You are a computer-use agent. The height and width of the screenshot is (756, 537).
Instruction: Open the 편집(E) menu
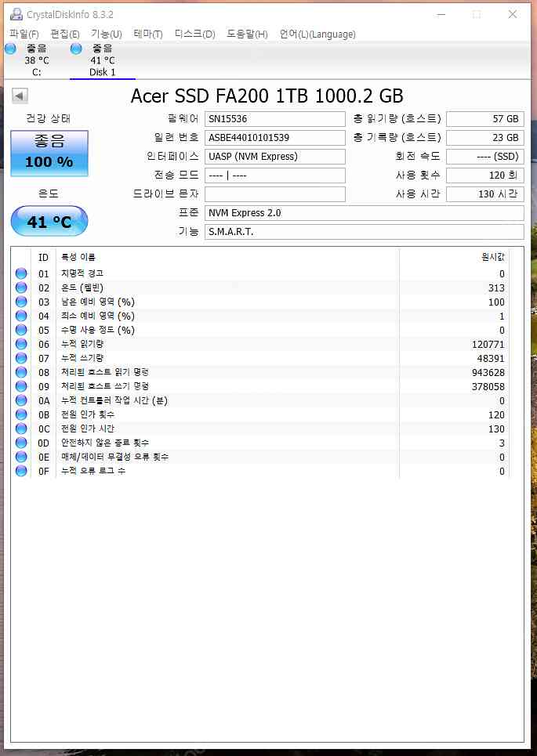[65, 34]
